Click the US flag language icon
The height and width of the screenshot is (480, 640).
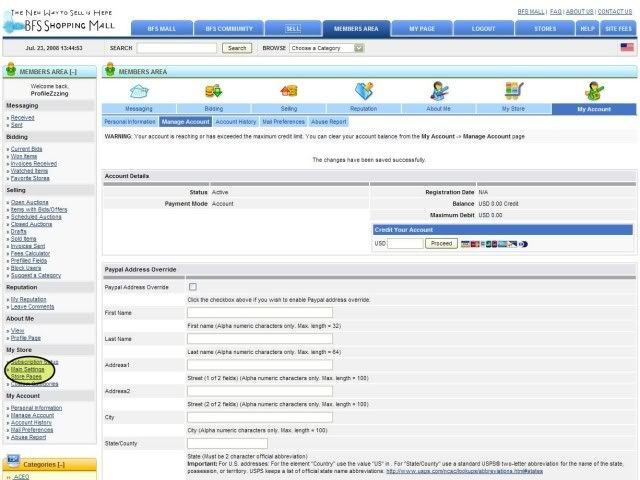click(627, 47)
